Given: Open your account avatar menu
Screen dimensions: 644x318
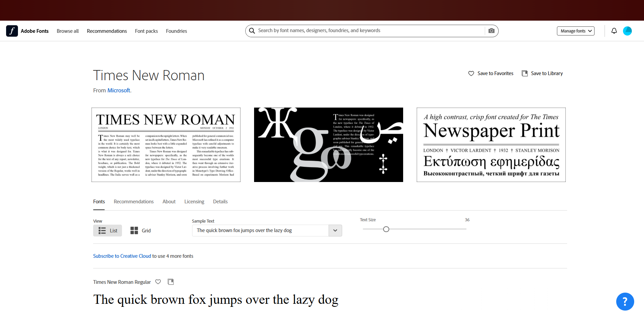Looking at the screenshot, I should (x=627, y=31).
